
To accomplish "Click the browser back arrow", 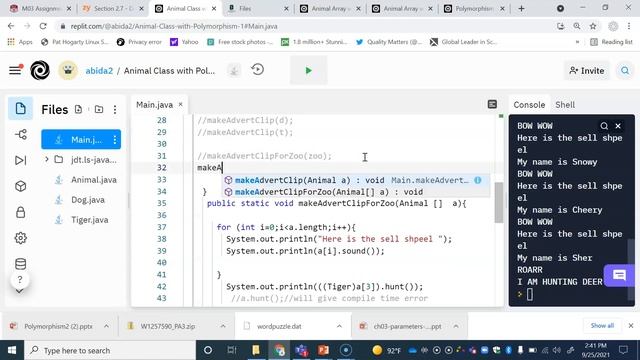I will (11, 26).
